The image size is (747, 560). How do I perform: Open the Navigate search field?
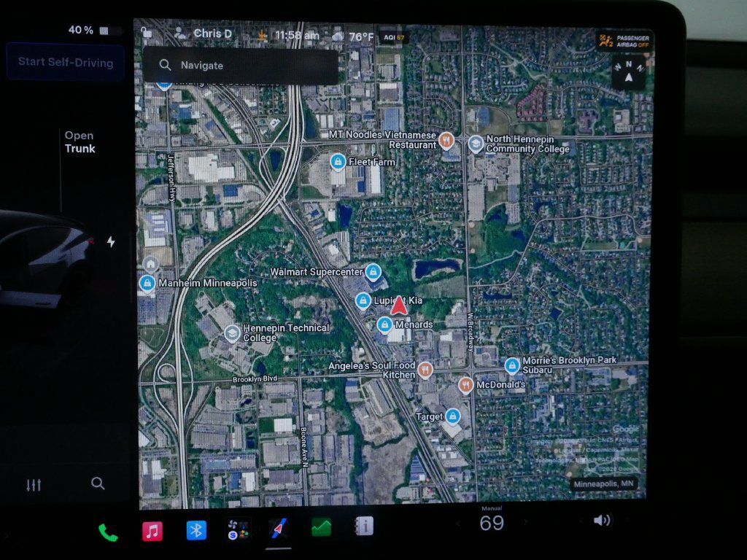[241, 66]
